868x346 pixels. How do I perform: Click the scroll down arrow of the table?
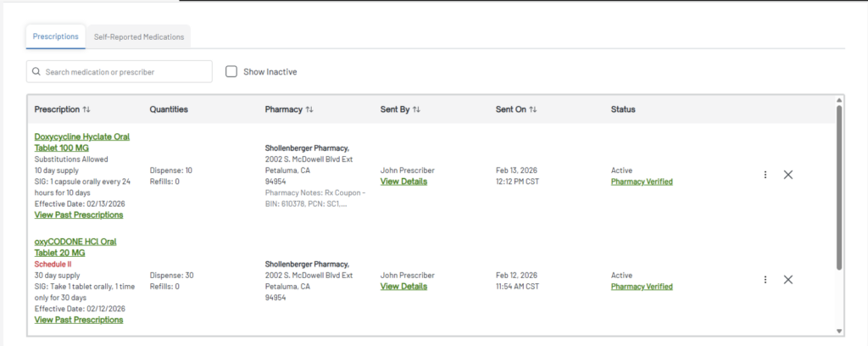839,331
